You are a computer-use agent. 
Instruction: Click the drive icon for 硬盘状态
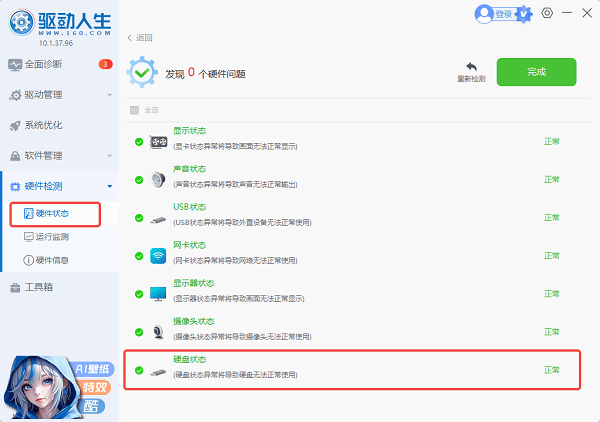point(158,372)
